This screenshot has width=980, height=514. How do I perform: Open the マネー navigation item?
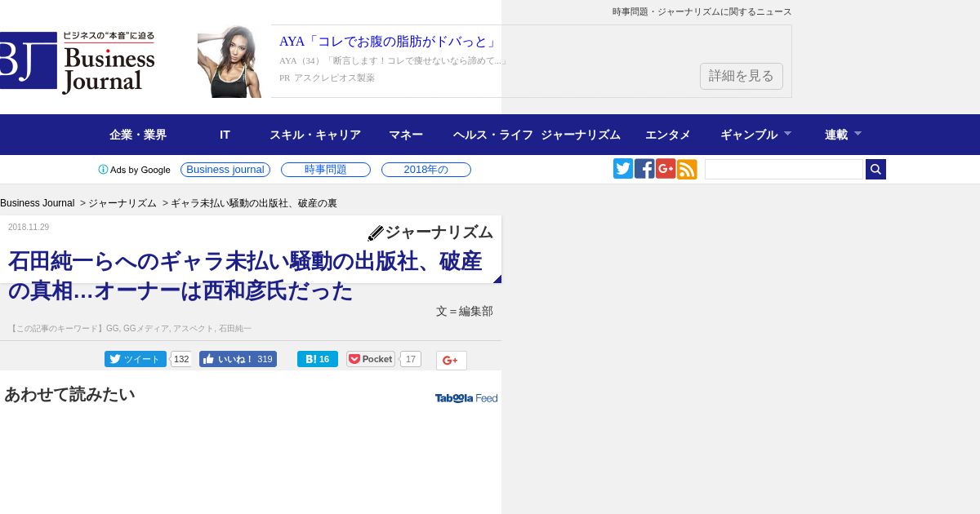(x=406, y=135)
